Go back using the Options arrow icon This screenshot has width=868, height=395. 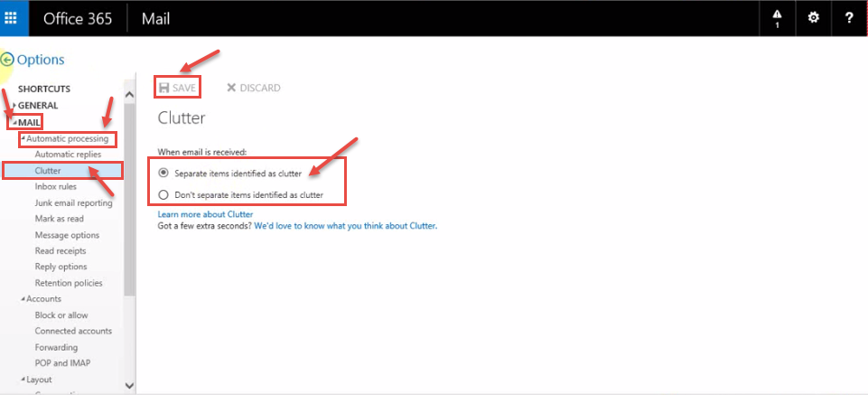(7, 60)
